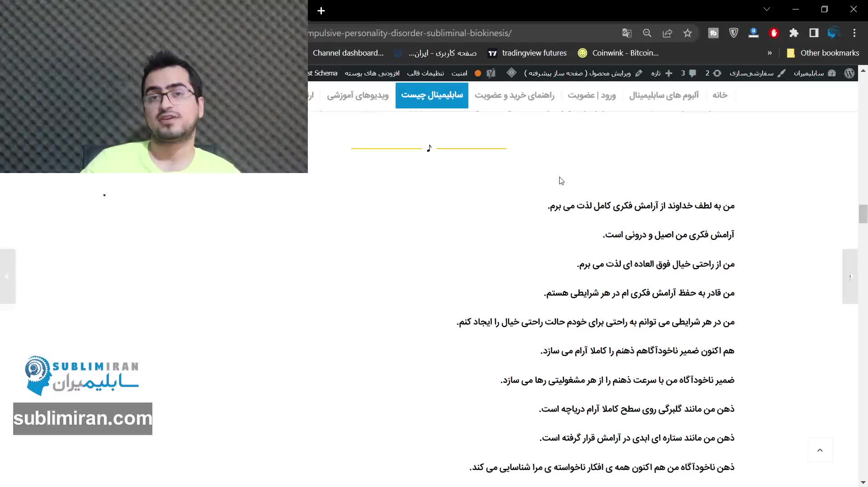Open the diamond-shaped admin bar icon
Image resolution: width=868 pixels, height=487 pixels.
511,73
